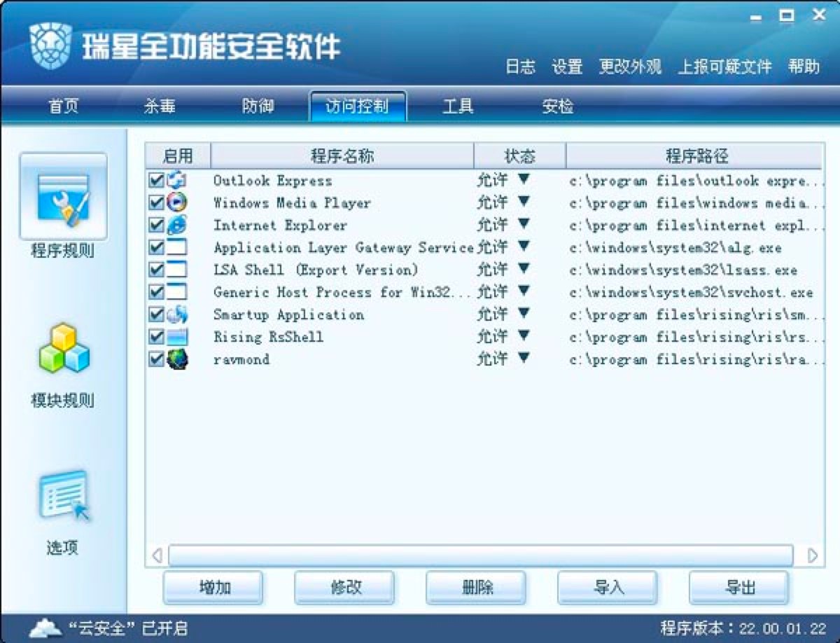Click the Smartup Application program icon
Viewport: 840px width, 643px height.
pyautogui.click(x=177, y=315)
